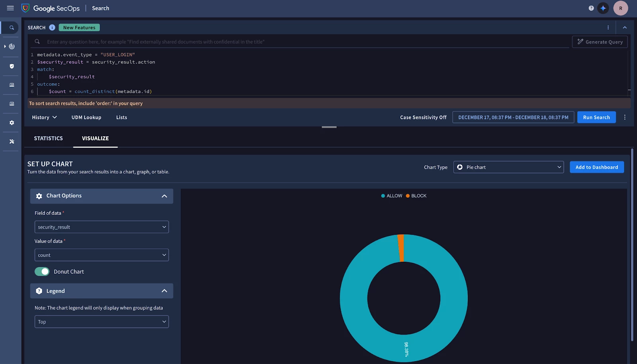Screen dimensions: 637x364
Task: Expand the sidebar arrow beside radar icon
Action: (5, 47)
